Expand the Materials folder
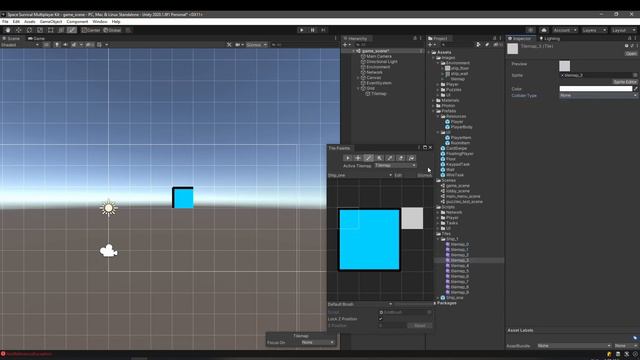This screenshot has height=360, width=640. point(434,100)
